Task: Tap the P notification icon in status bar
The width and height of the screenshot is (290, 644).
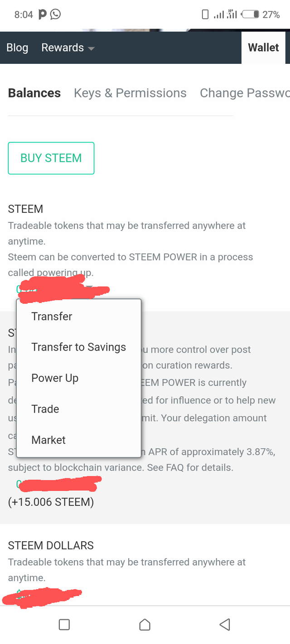Action: (42, 14)
